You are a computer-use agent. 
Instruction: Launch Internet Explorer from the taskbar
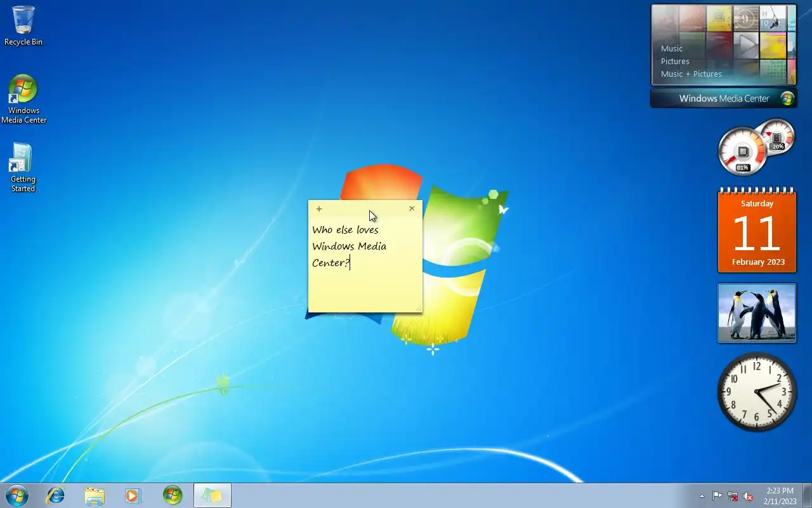[56, 495]
